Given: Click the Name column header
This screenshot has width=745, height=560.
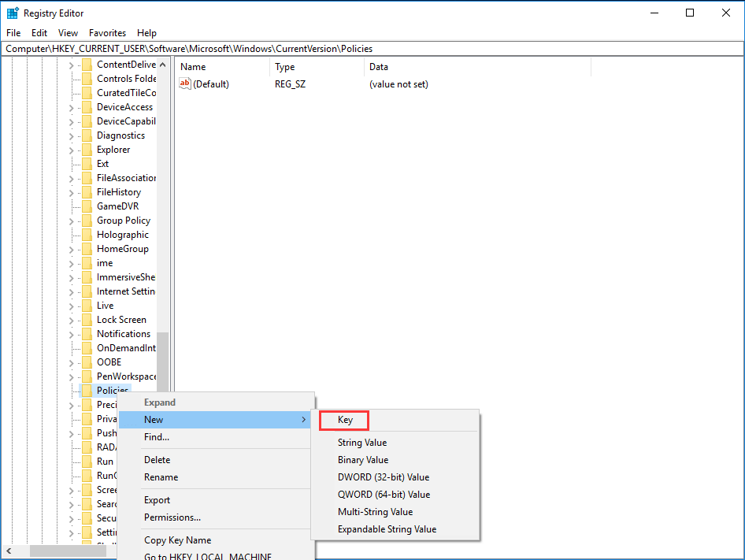Looking at the screenshot, I should coord(222,66).
